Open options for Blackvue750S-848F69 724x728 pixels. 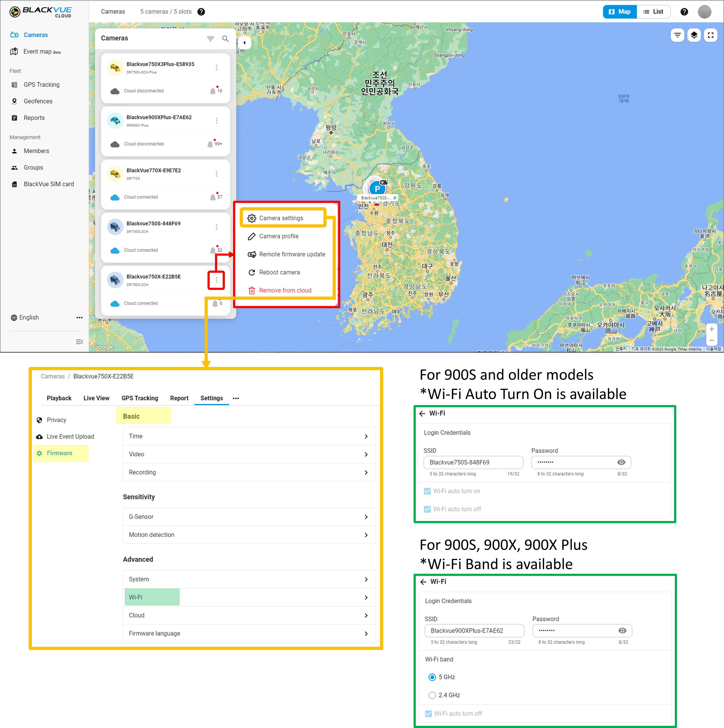click(216, 227)
